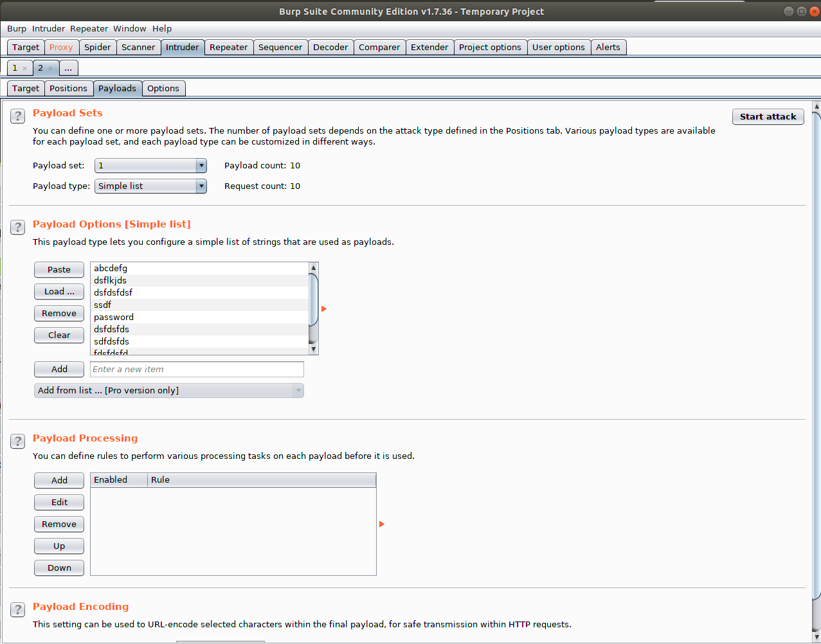Open Add from list Pro dropdown
The width and height of the screenshot is (821, 644).
[169, 391]
